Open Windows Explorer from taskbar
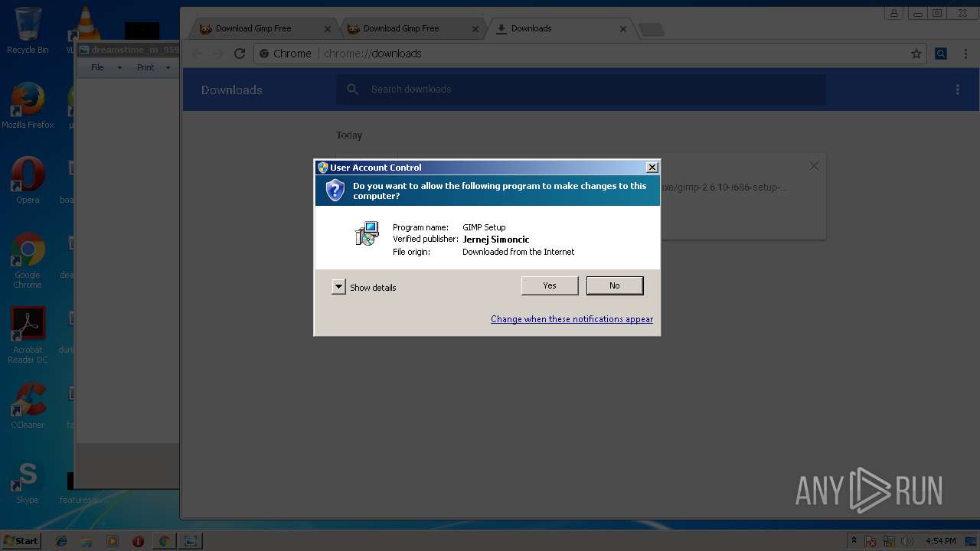980x551 pixels. (87, 541)
